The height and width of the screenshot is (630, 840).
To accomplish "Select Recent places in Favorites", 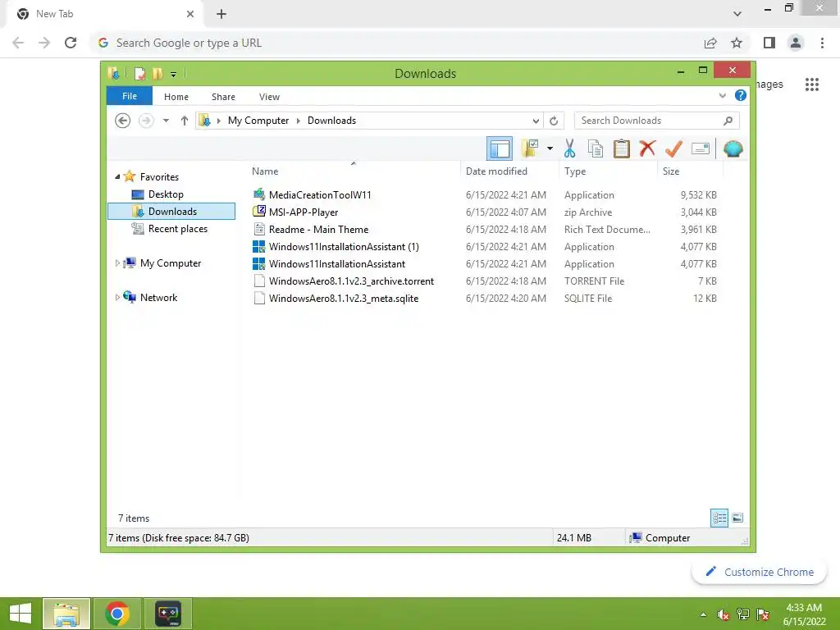I will [177, 229].
